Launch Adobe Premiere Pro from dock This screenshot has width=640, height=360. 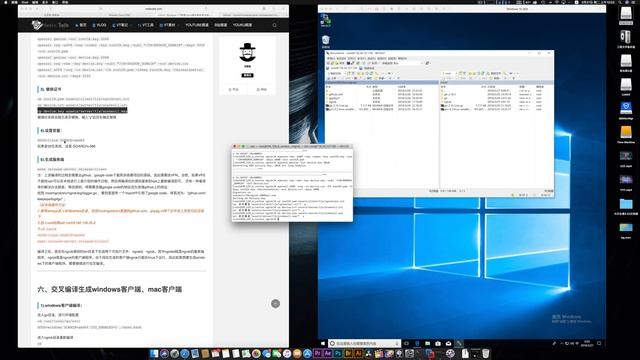(x=317, y=353)
